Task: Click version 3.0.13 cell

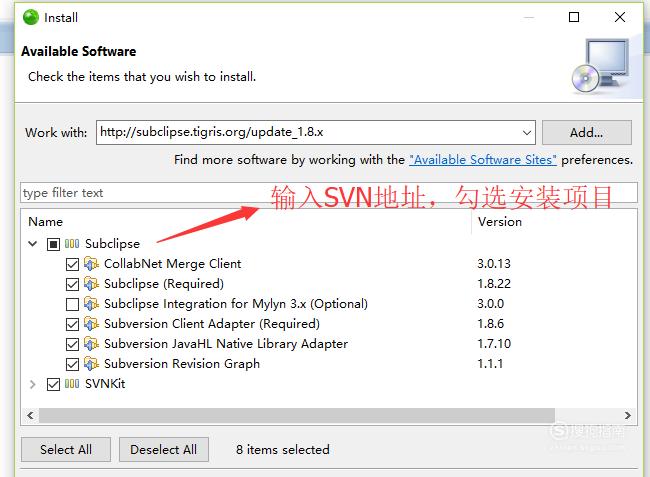Action: [x=494, y=264]
